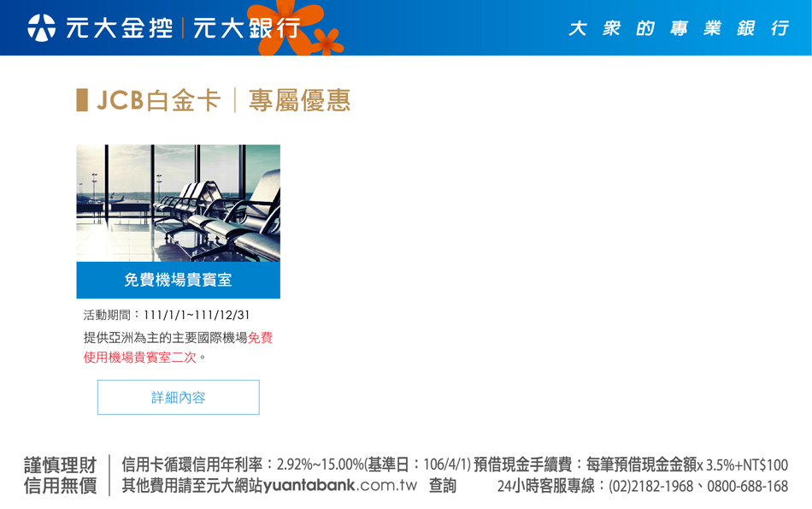Screen dimensions: 812x509
Task: Click the gold bar before JCB白金卡 heading
Action: click(82, 100)
